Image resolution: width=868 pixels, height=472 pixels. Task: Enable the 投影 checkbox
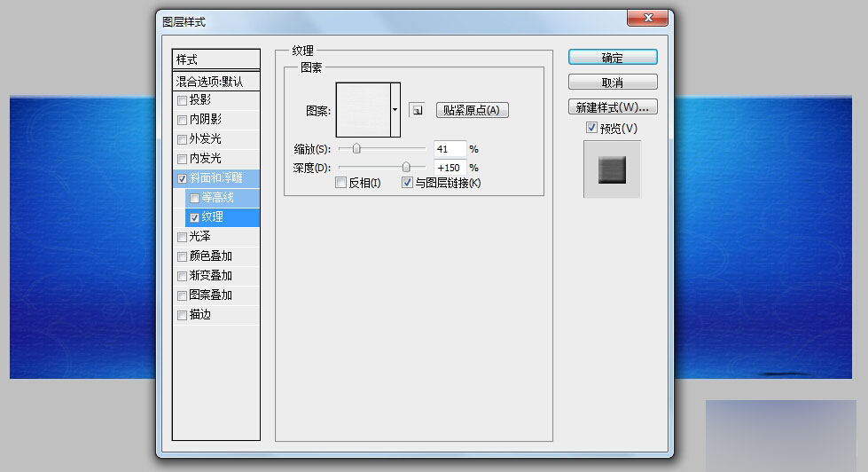182,100
